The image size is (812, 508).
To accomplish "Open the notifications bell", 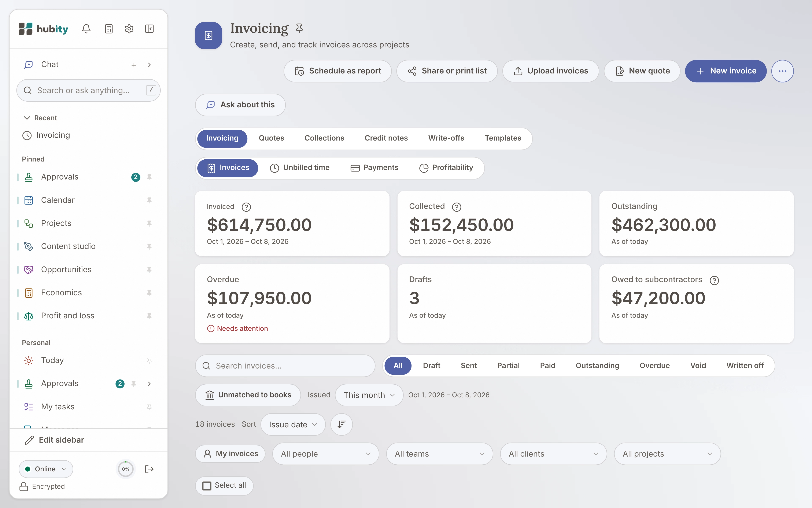I will 86,29.
